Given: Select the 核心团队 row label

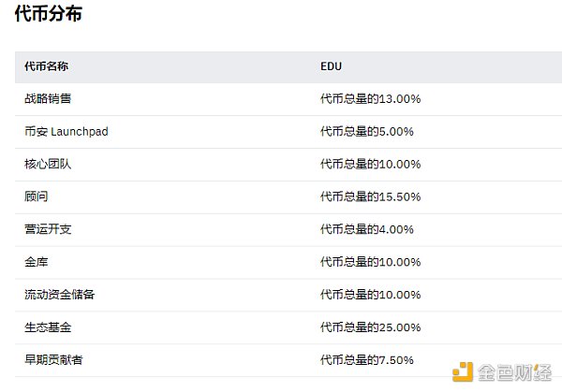Looking at the screenshot, I should click(46, 165).
